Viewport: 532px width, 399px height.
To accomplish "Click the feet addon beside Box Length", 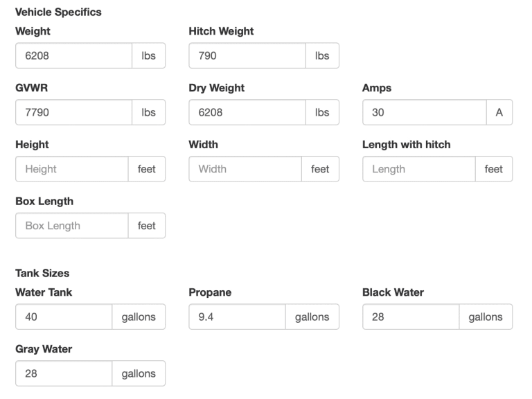I will (147, 226).
